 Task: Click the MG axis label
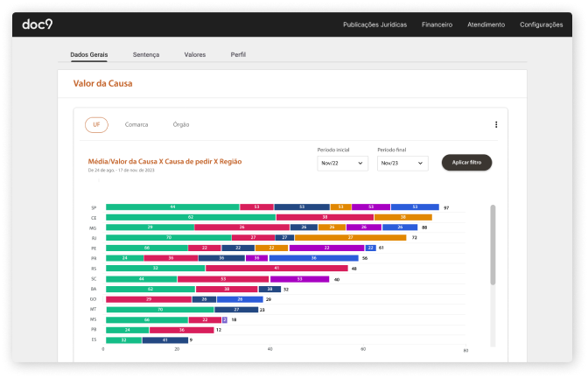click(x=93, y=228)
